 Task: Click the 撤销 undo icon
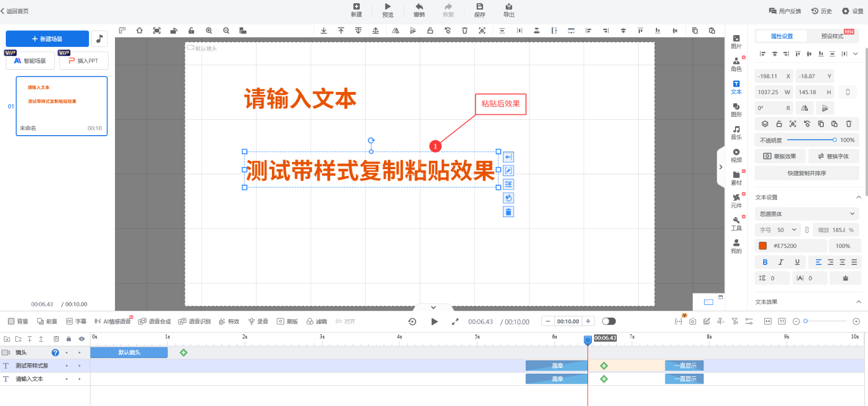pyautogui.click(x=419, y=7)
